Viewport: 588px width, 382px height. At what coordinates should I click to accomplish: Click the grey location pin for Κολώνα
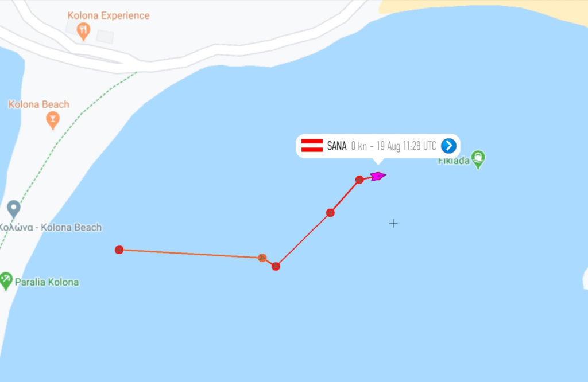(14, 209)
